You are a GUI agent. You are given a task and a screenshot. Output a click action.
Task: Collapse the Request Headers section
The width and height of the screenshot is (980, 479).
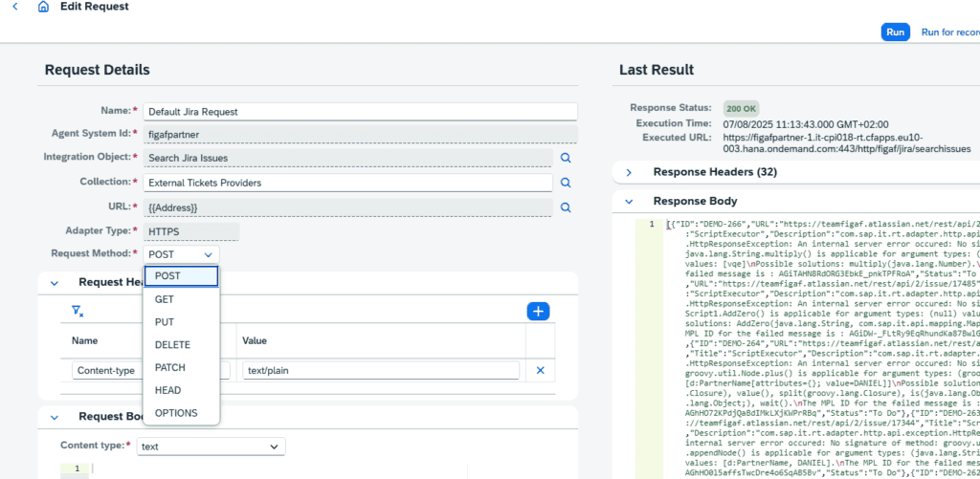pos(55,283)
